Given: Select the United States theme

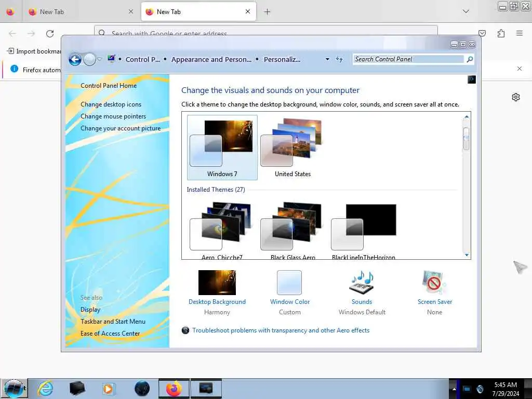Looking at the screenshot, I should [x=292, y=147].
